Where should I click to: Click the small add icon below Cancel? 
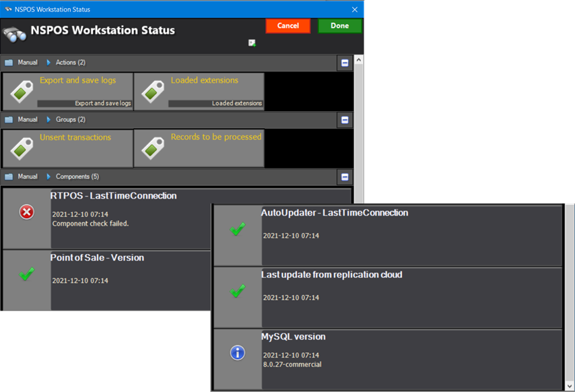tap(252, 43)
